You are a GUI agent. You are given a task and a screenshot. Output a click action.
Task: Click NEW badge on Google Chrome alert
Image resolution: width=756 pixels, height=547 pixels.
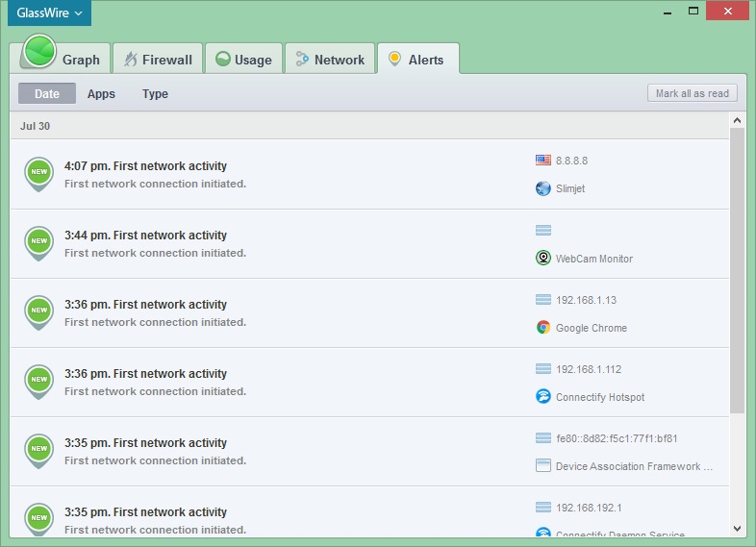pos(39,311)
